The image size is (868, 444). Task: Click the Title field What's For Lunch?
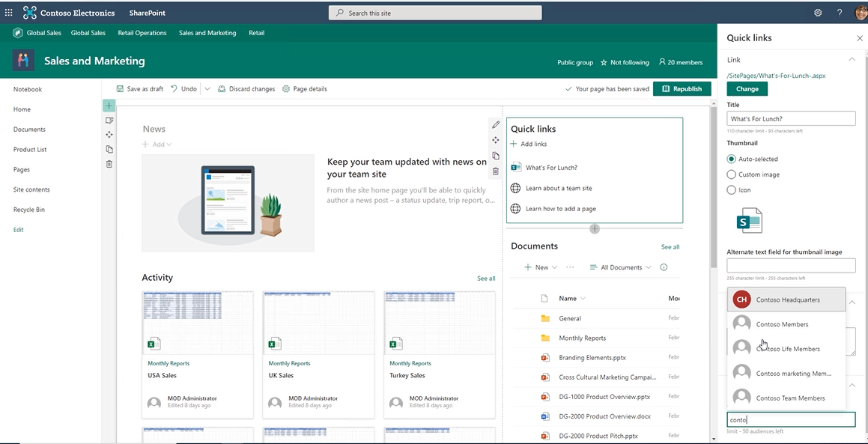click(791, 118)
